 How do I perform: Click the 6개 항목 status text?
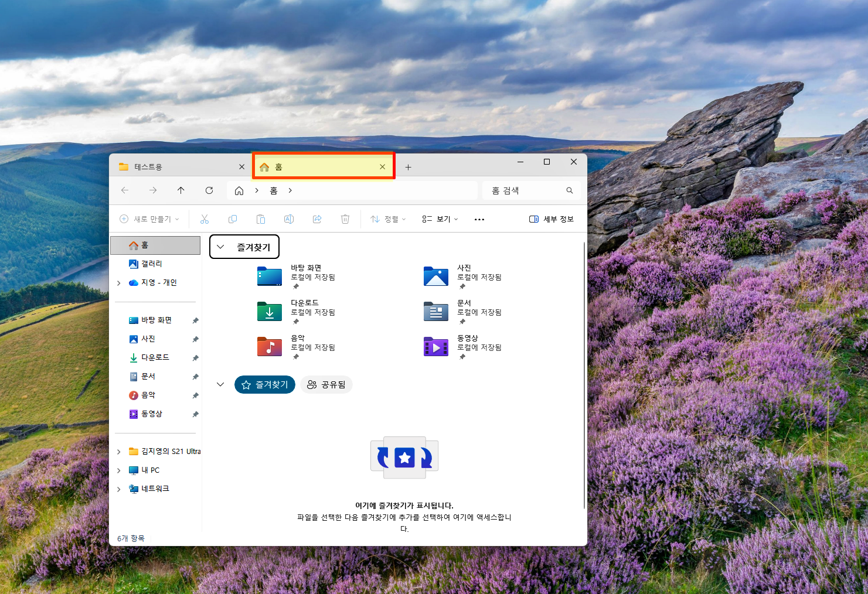(x=131, y=538)
